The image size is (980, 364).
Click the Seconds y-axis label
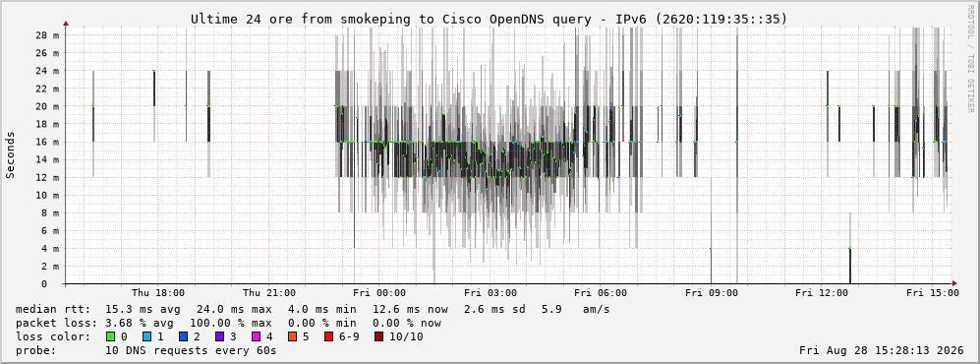click(x=11, y=155)
